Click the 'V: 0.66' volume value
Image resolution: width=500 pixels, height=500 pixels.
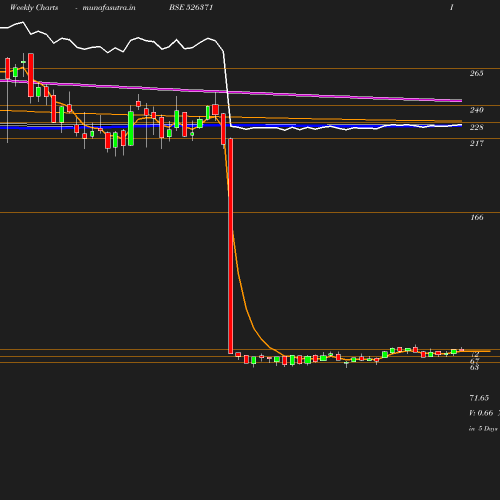coord(481,413)
